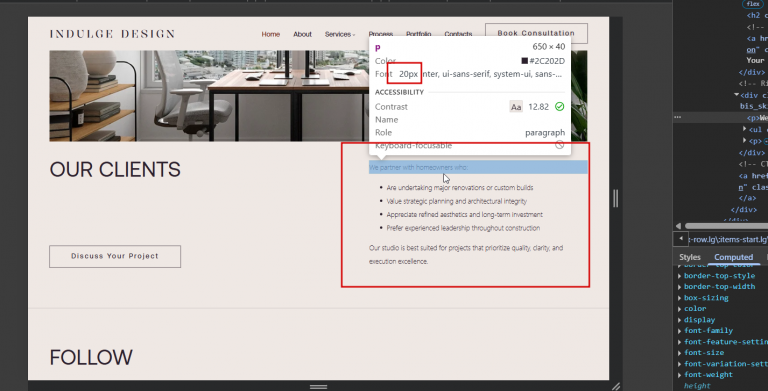Click 'Appreciate refined aesthetics' list item
The height and width of the screenshot is (391, 768).
pos(464,215)
